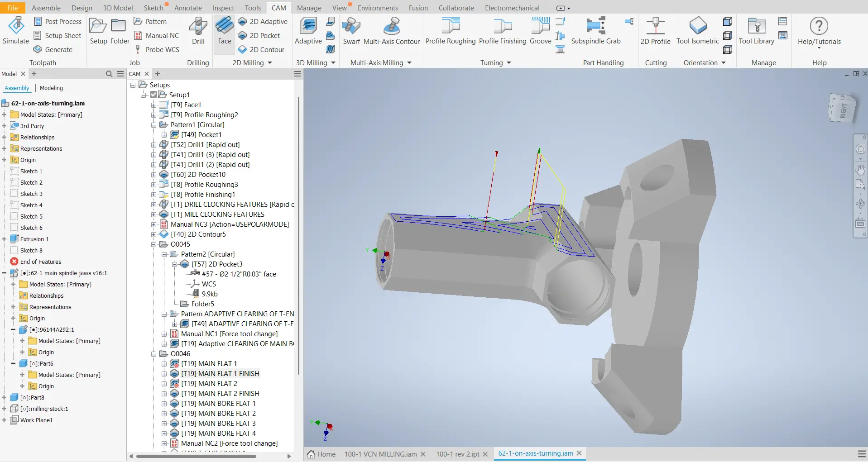Select Multi-Axis Contour

click(x=392, y=31)
